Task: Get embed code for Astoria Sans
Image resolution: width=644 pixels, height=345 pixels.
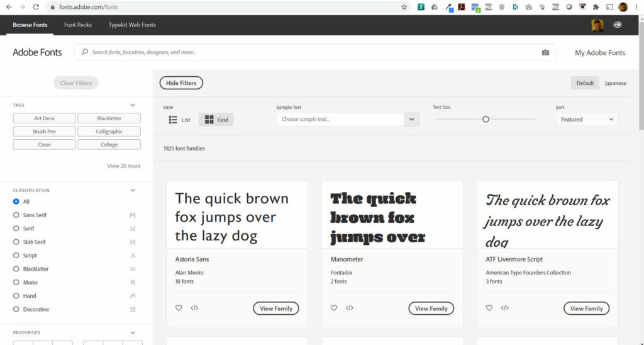Action: point(194,308)
